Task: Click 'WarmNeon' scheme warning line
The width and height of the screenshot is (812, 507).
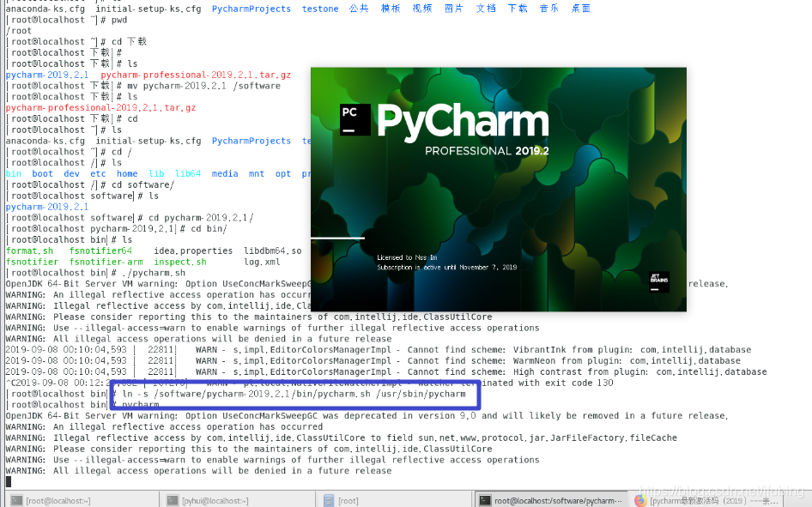Action: click(x=373, y=360)
